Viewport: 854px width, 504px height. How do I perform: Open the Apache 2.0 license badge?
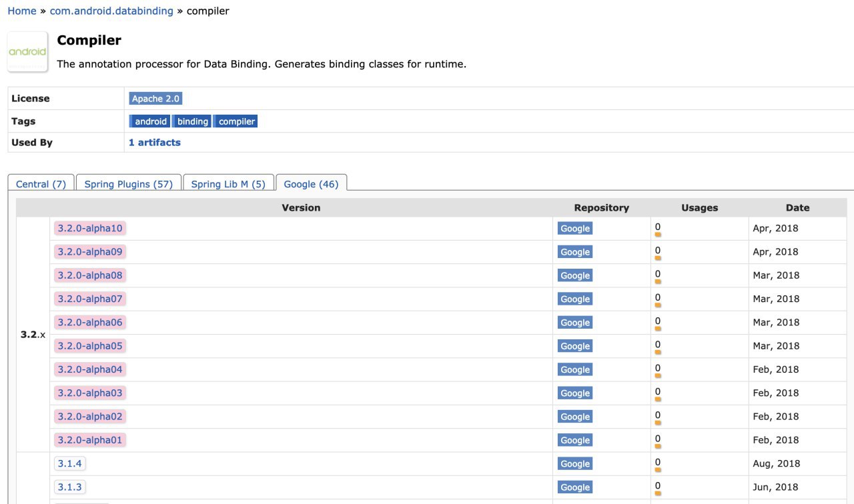tap(155, 99)
